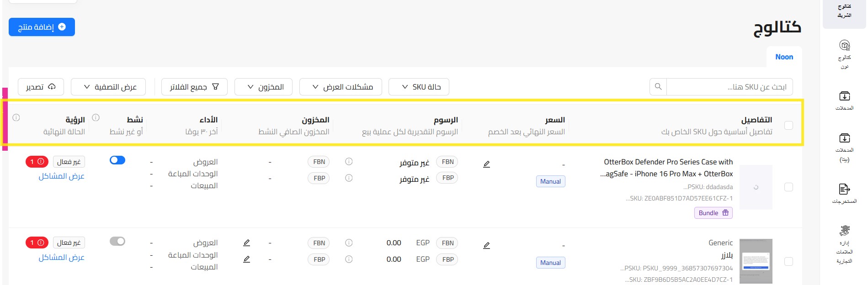Screen dimensions: 868x285
Task: Edit price pencil icon for OtterBox product
Action: (486, 164)
